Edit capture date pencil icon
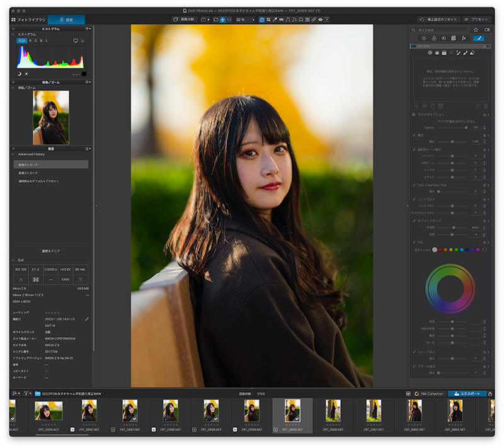This screenshot has height=448, width=504. coord(86,319)
